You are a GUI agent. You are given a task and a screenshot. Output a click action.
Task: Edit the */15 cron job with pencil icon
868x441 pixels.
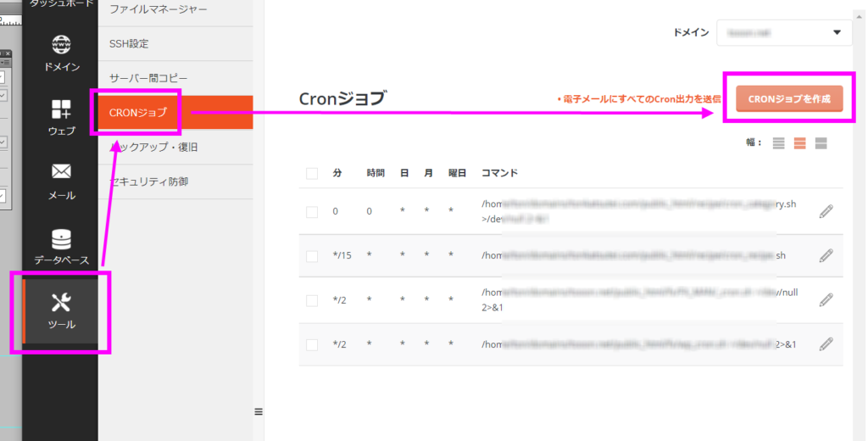click(826, 255)
